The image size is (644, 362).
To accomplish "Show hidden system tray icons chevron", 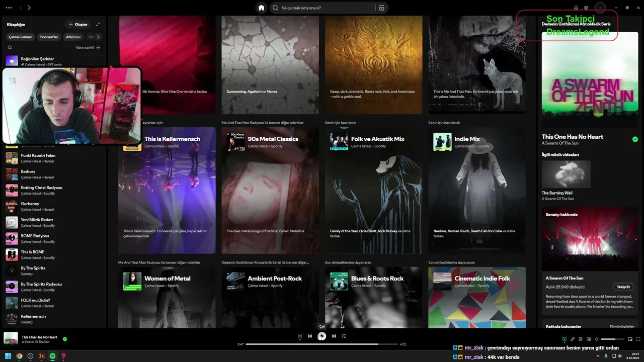I will [598, 356].
